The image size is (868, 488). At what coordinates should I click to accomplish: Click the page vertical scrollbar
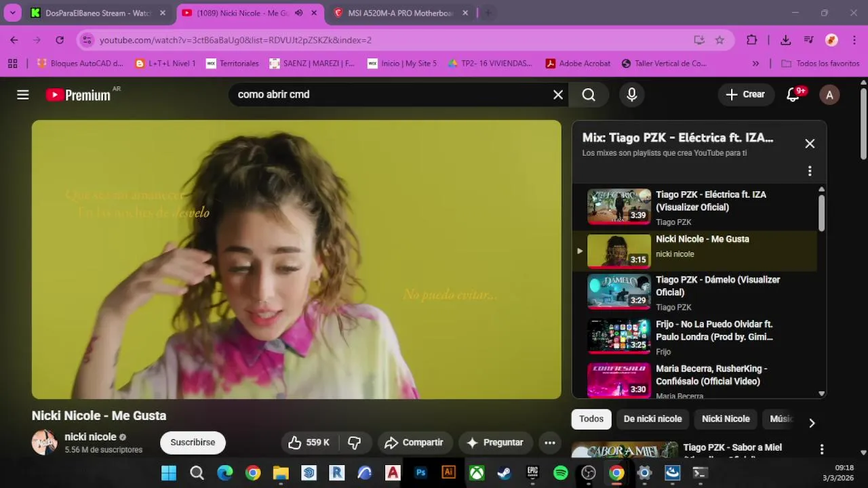tap(863, 125)
